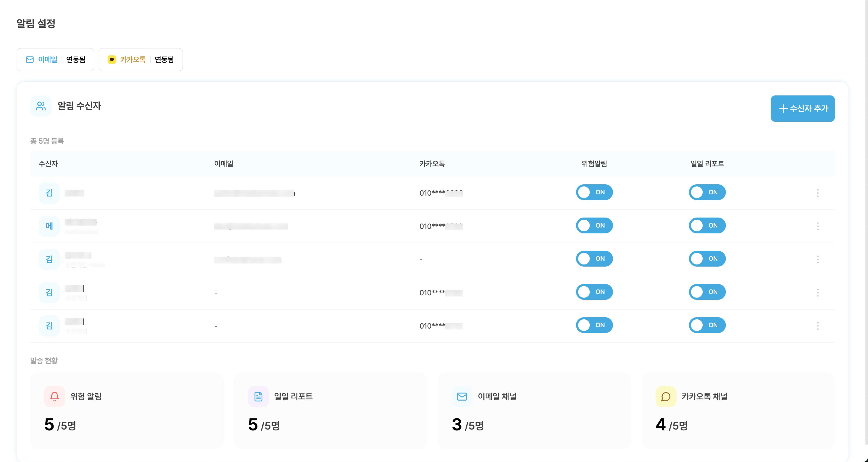The height and width of the screenshot is (462, 868).
Task: Click the envelope icon on 이메일 채널 card
Action: 462,396
